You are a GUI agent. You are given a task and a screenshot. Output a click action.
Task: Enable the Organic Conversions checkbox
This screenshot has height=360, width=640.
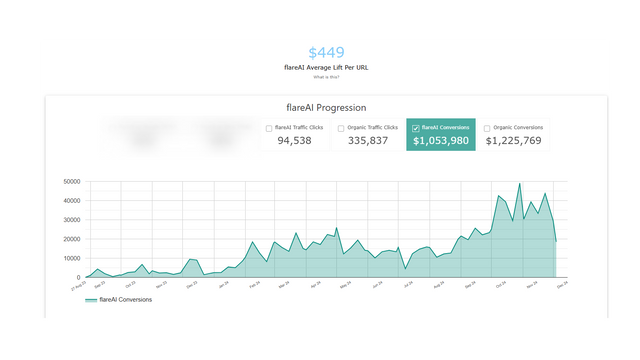[x=487, y=129]
